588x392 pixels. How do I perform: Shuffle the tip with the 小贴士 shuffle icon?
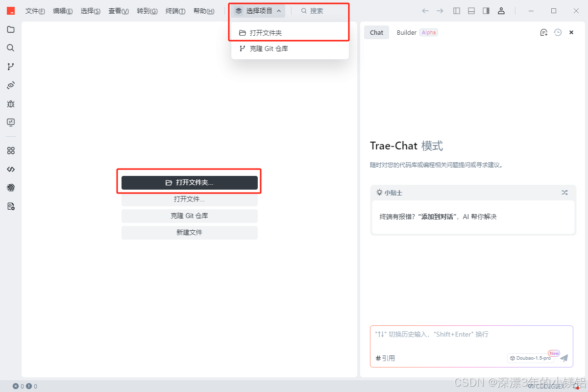[x=564, y=193]
